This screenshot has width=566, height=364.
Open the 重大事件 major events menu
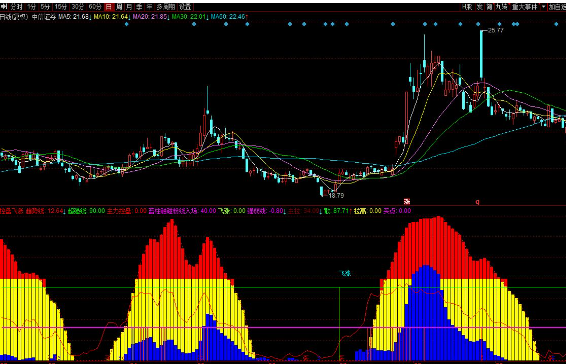click(x=525, y=7)
